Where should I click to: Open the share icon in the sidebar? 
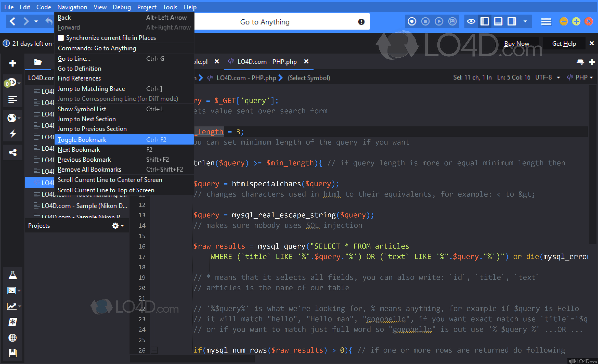tap(12, 152)
